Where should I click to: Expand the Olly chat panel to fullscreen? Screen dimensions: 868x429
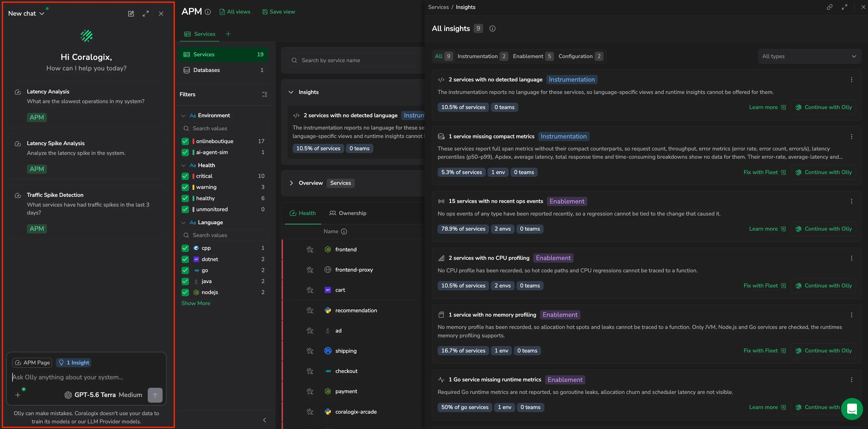tap(146, 14)
